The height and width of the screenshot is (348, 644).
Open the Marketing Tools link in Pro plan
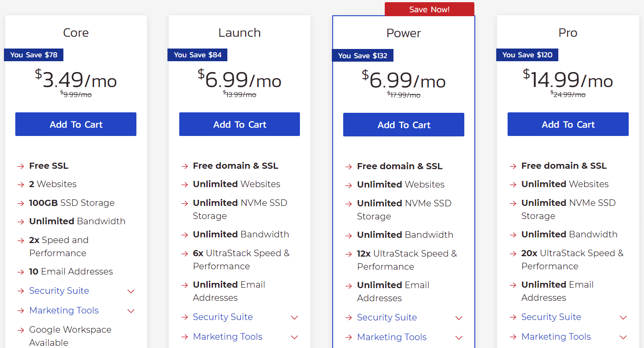pyautogui.click(x=556, y=337)
